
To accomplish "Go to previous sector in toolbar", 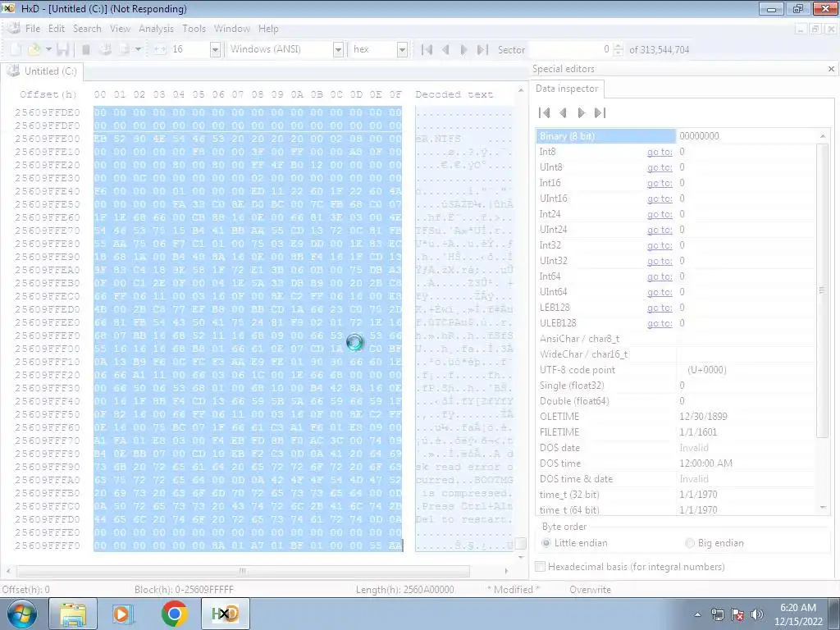I will [x=445, y=49].
